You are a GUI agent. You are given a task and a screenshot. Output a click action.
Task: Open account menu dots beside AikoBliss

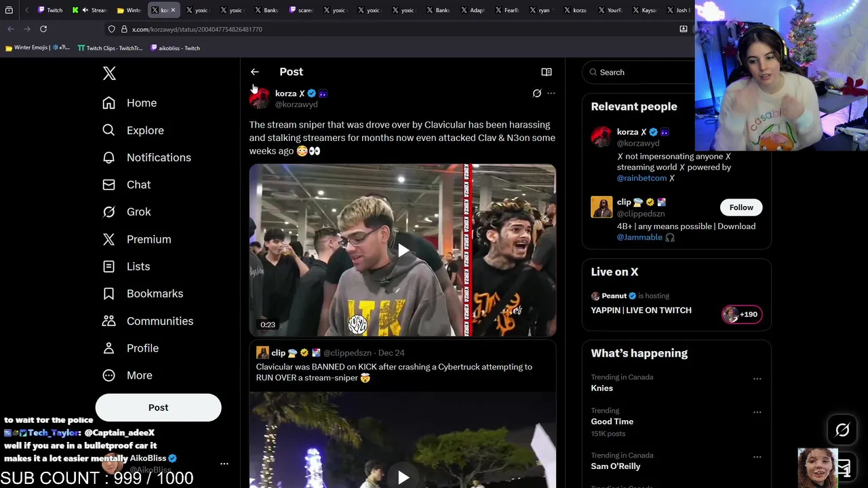[x=224, y=464]
